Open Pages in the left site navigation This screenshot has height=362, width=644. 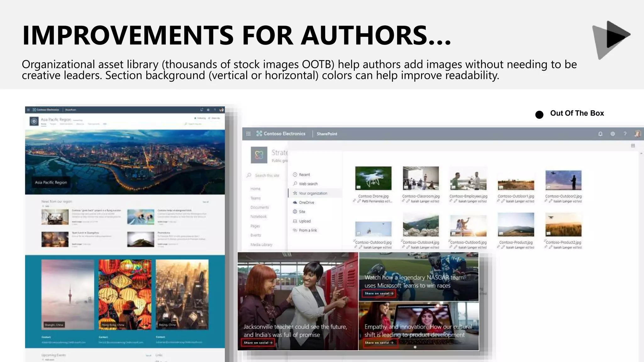coord(255,226)
